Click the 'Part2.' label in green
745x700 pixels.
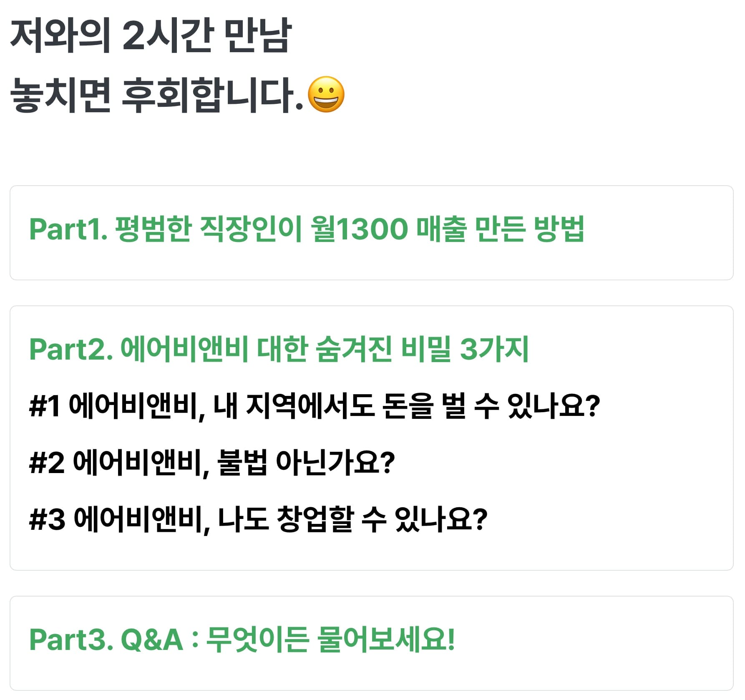[71, 350]
